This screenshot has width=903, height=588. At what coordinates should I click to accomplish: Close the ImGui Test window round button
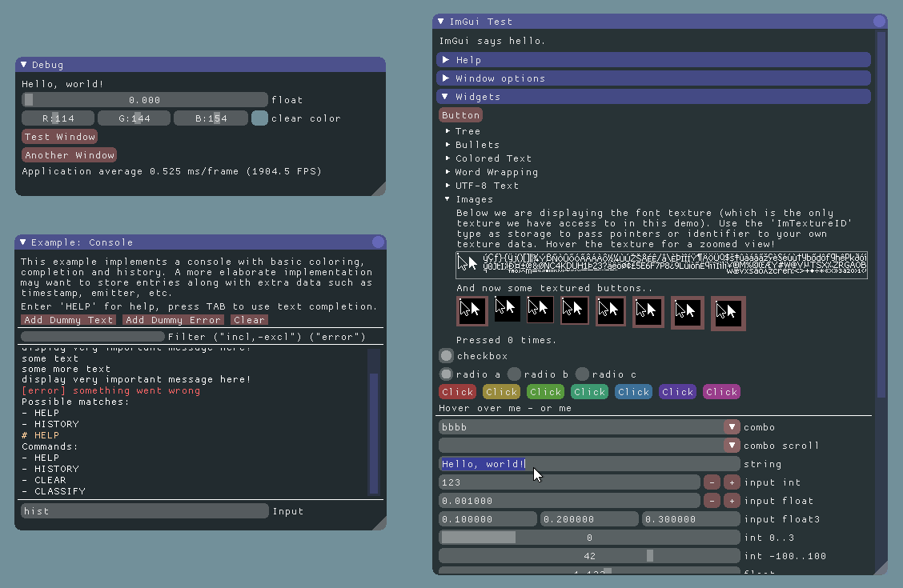click(x=879, y=22)
